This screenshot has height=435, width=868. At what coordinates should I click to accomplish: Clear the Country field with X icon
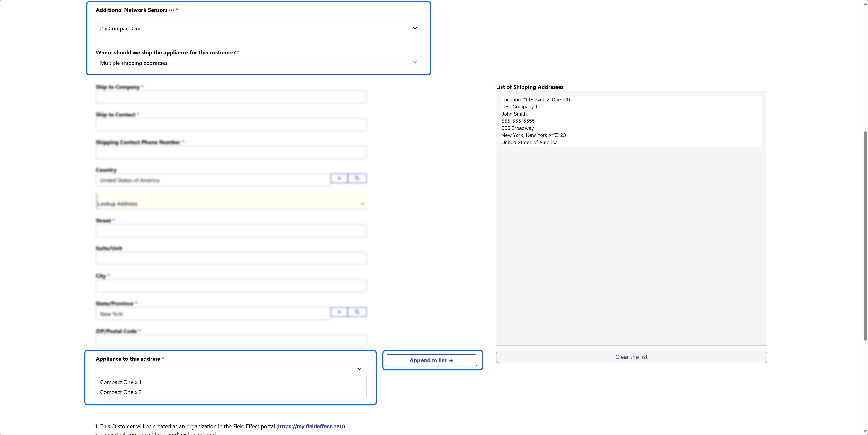pos(339,178)
